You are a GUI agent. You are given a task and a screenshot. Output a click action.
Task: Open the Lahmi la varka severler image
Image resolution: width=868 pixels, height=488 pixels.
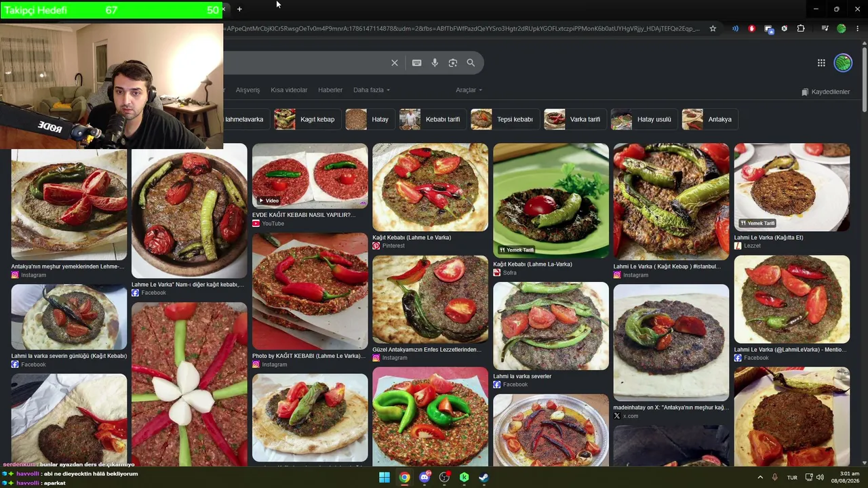[x=551, y=326]
